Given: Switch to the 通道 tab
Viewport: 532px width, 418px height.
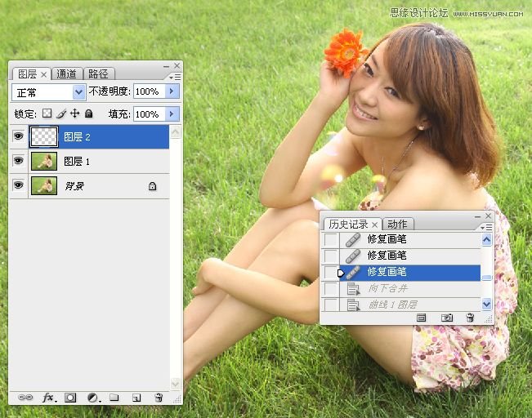Looking at the screenshot, I should (67, 73).
